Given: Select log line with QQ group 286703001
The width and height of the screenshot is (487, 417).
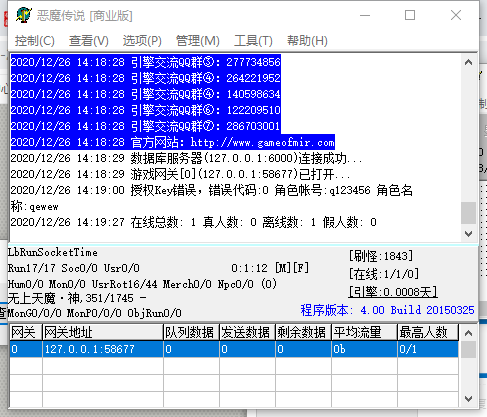Looking at the screenshot, I should (146, 126).
